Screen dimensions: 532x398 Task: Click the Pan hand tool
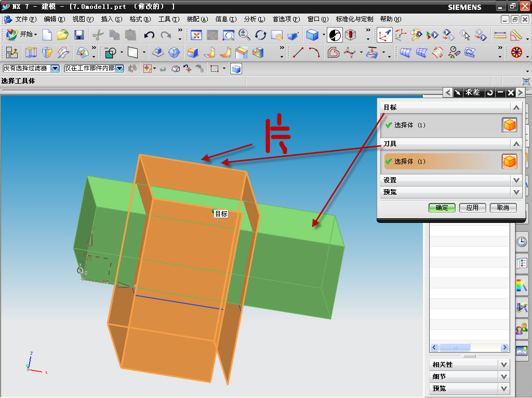(x=277, y=35)
